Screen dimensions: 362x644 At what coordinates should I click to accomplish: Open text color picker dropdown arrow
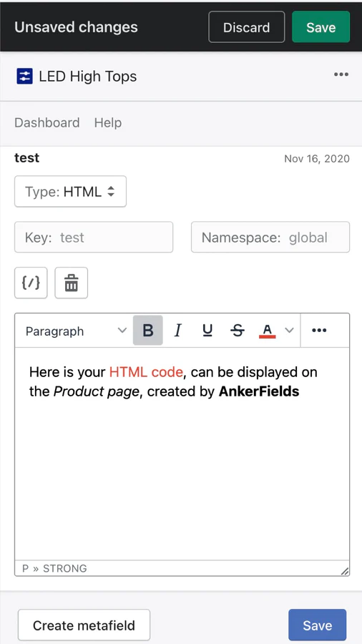tap(289, 330)
